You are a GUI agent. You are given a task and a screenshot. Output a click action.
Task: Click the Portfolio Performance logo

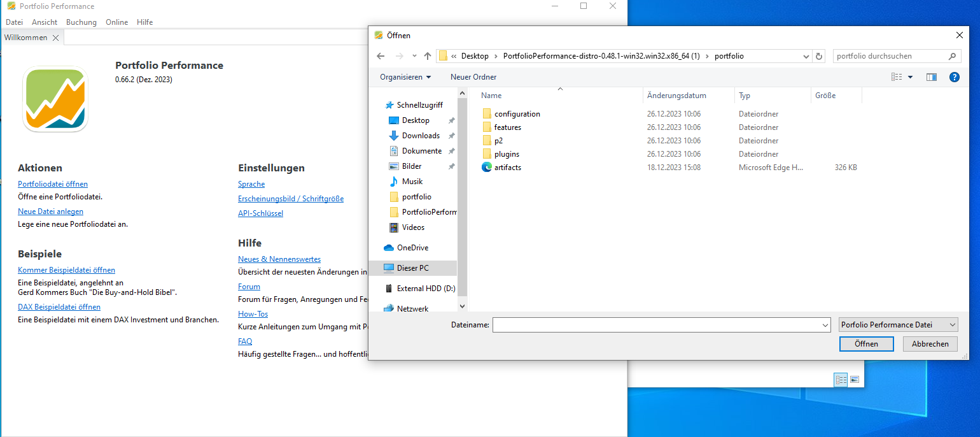coord(55,99)
